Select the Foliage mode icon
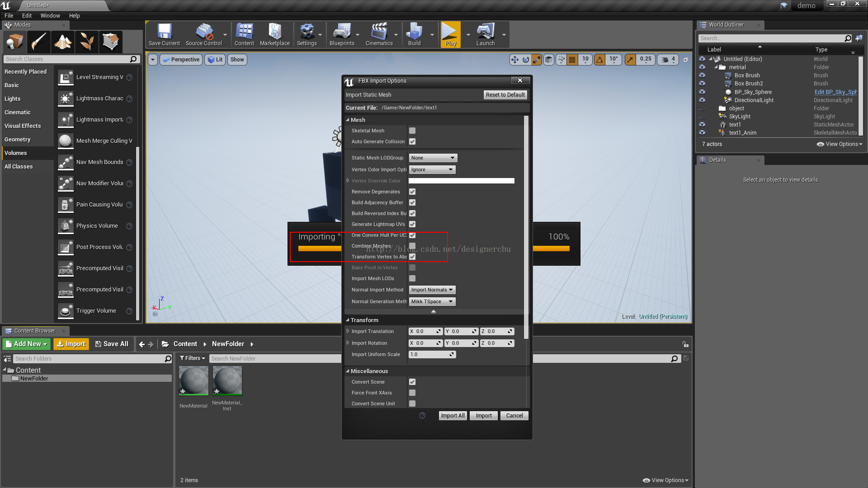868x488 pixels. 86,42
